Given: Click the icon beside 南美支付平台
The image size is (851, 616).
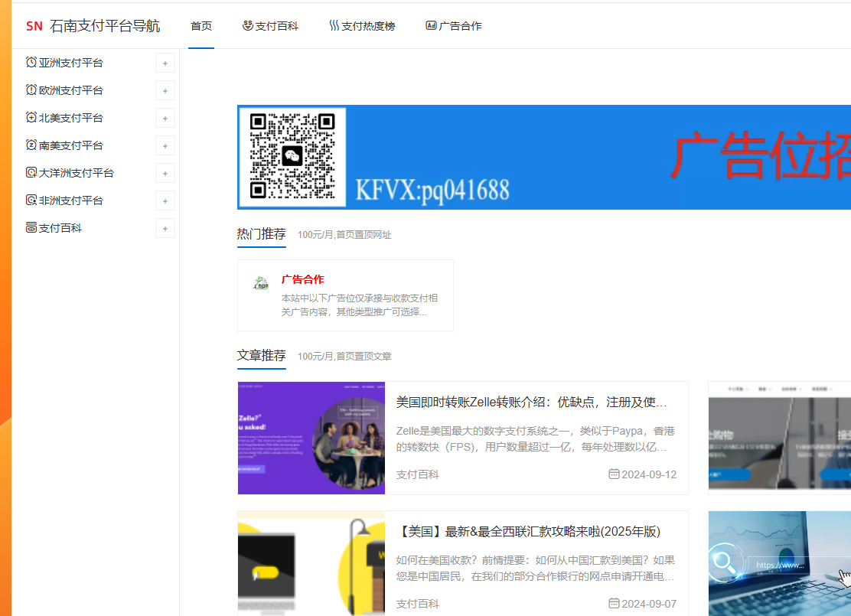Looking at the screenshot, I should point(31,145).
